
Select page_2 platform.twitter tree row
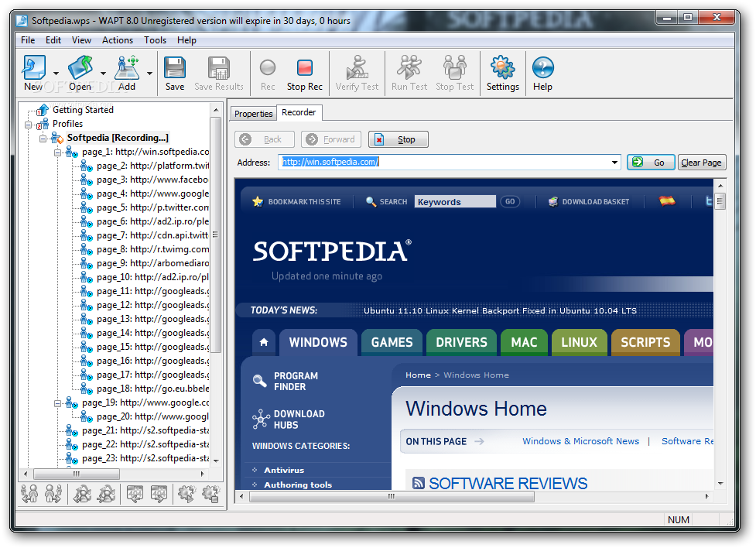(152, 166)
